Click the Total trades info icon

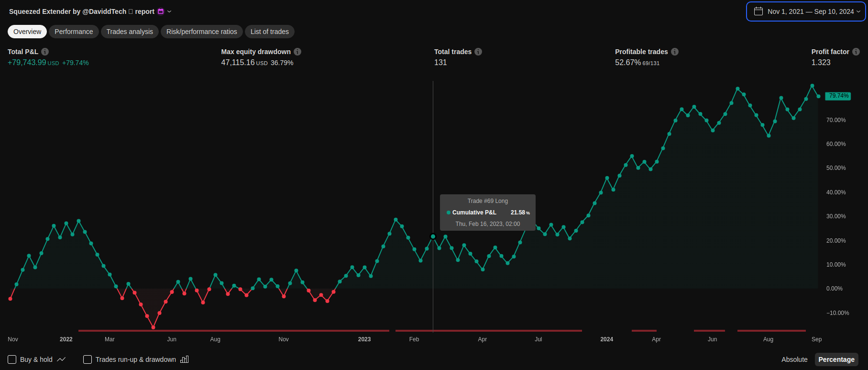point(478,52)
